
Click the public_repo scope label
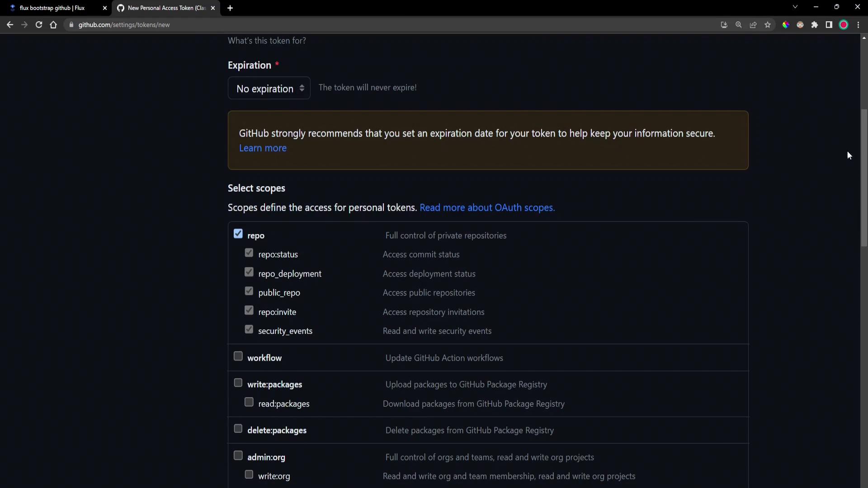point(279,293)
